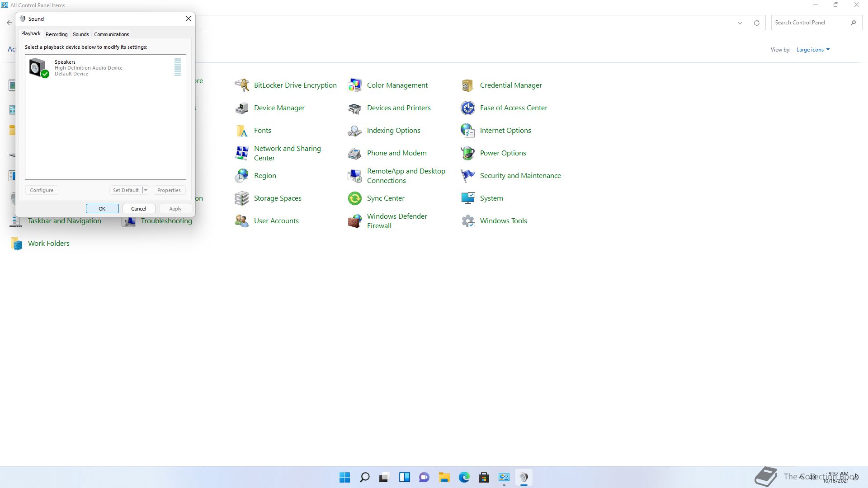Go back using the back arrow
The width and height of the screenshot is (868, 488).
coord(9,23)
